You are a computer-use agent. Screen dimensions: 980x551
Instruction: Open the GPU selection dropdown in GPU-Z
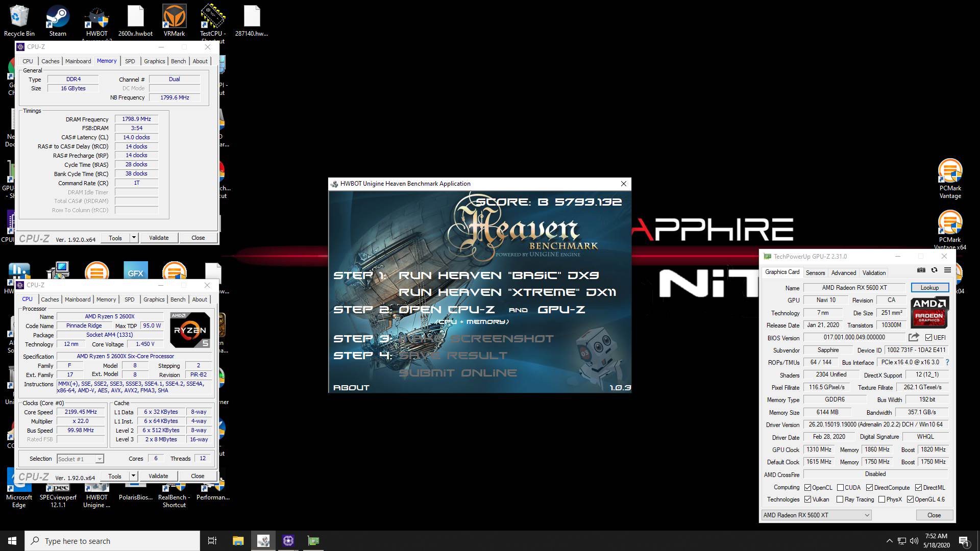[816, 515]
